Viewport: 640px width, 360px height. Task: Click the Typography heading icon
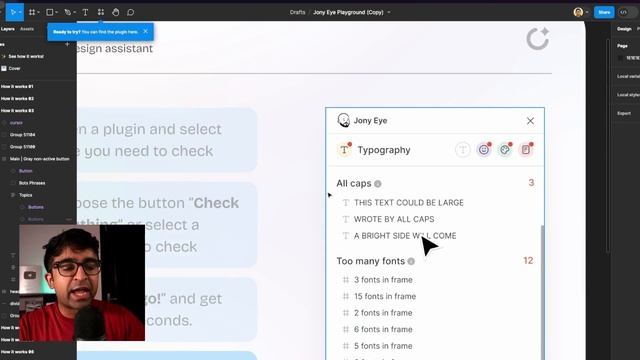point(344,150)
